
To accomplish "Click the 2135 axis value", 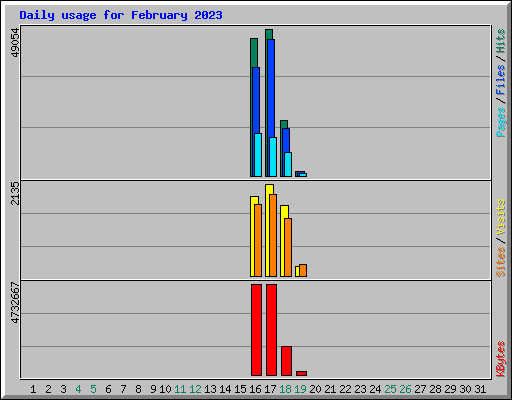I will point(15,193).
